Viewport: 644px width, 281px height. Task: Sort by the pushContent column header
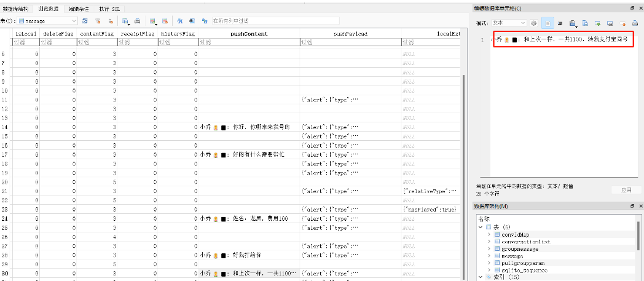point(248,34)
